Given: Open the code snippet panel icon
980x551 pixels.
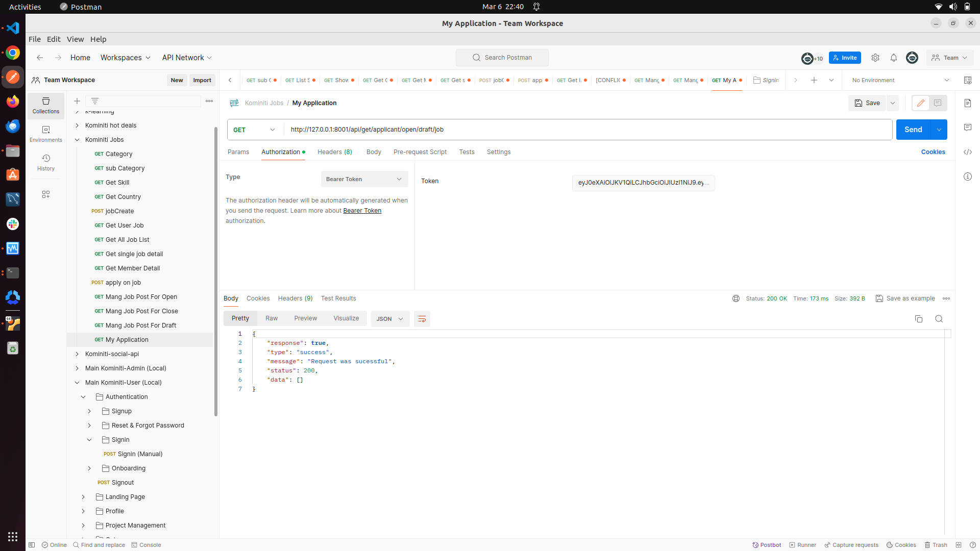Looking at the screenshot, I should point(967,152).
